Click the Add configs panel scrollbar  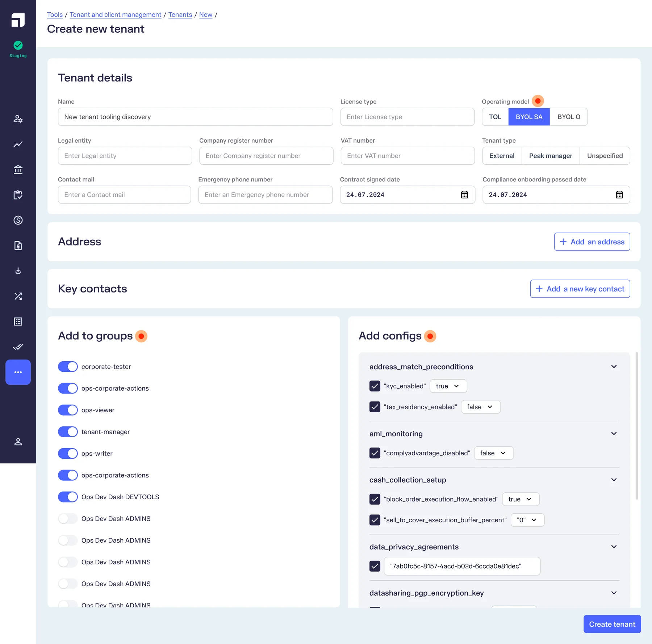(636, 425)
